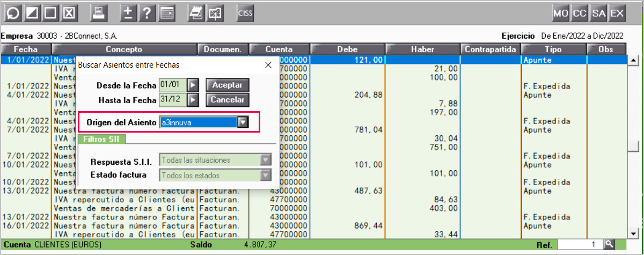
Task: Select the Debe value 121,00 in highlighted row
Action: coord(368,60)
